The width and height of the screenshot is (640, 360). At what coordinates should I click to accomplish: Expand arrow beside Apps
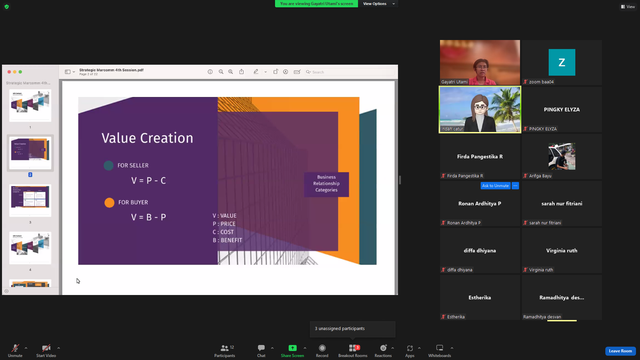(x=419, y=348)
